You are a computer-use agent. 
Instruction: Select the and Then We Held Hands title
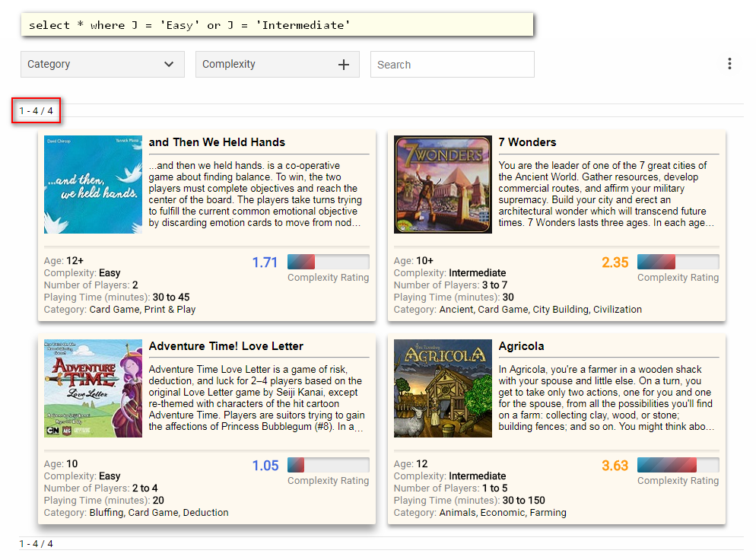(217, 142)
